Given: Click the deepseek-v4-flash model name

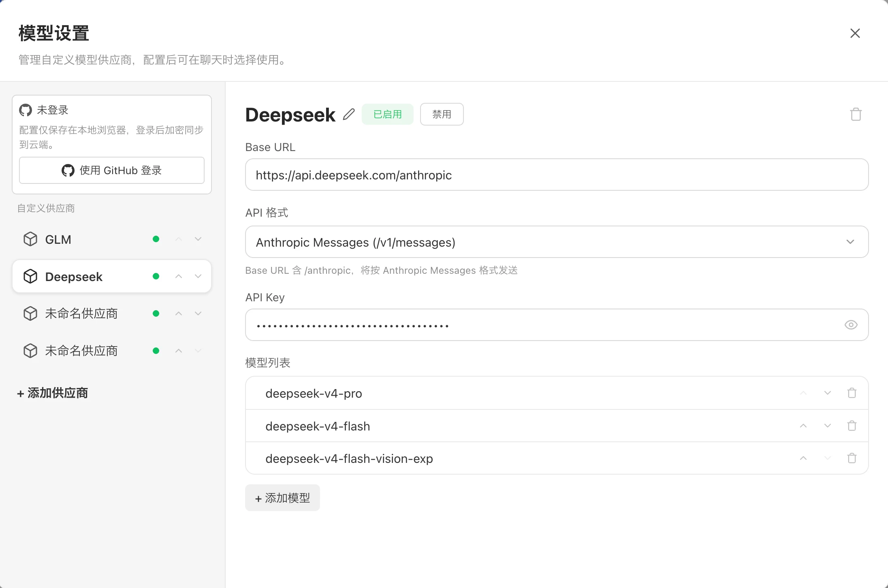Looking at the screenshot, I should pos(318,426).
